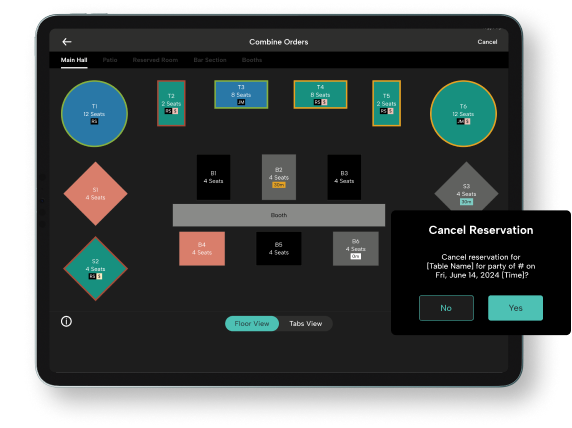Pick diamond table S1
The image size is (572, 428).
pyautogui.click(x=96, y=194)
